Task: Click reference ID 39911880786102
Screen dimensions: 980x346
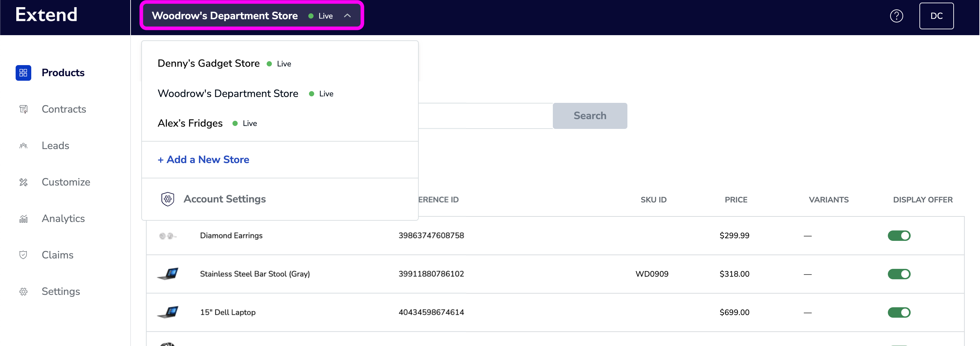Action: pyautogui.click(x=431, y=274)
